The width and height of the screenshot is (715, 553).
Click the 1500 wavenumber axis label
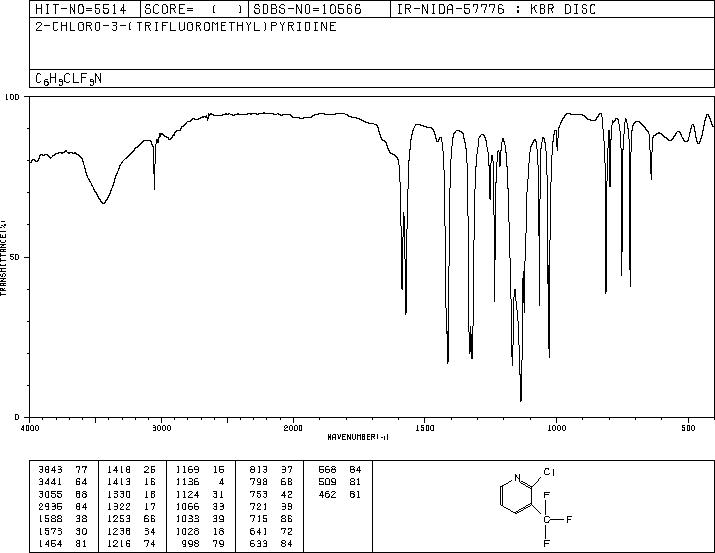coord(425,428)
